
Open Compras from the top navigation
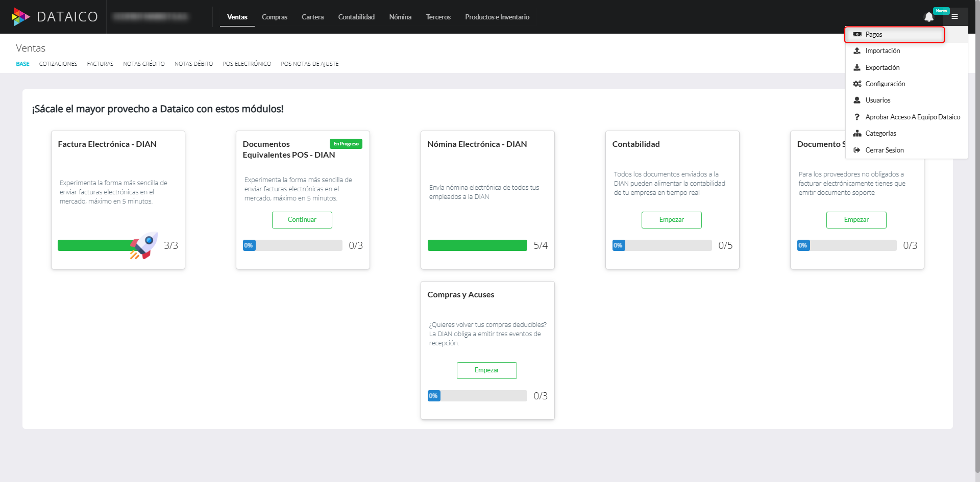(x=274, y=17)
